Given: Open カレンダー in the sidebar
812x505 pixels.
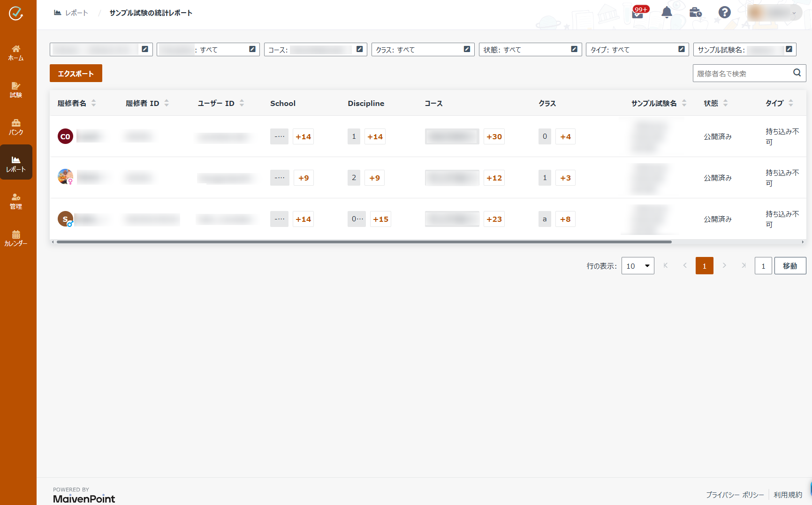Looking at the screenshot, I should pos(16,238).
